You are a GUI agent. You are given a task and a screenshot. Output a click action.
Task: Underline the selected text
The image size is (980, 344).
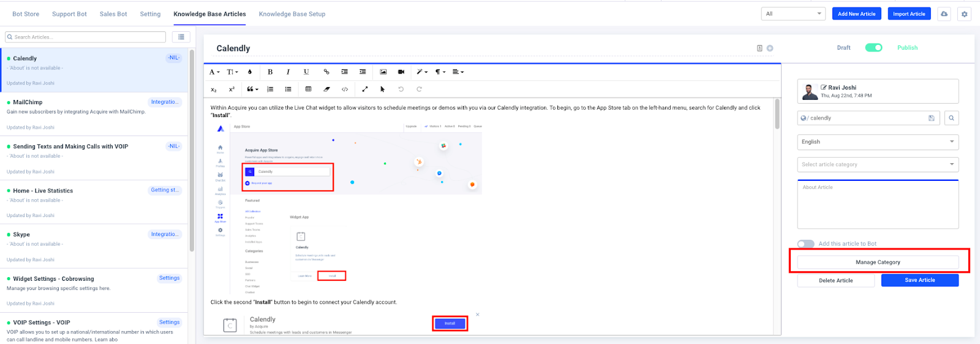(x=306, y=72)
